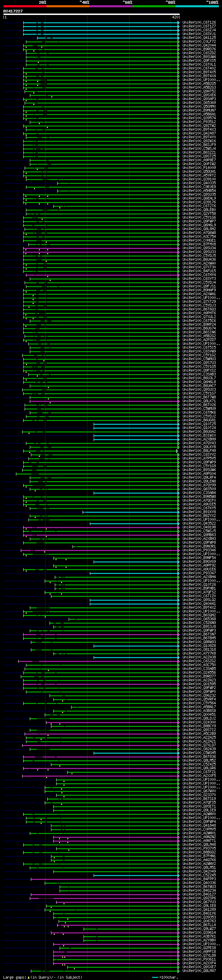Select hit label UniRef100_Q42044
Viewport: 222px width, 980px height.
[x=199, y=46]
